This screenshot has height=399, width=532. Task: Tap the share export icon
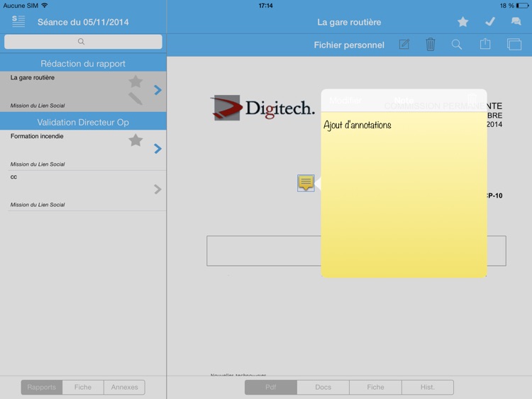tap(485, 44)
